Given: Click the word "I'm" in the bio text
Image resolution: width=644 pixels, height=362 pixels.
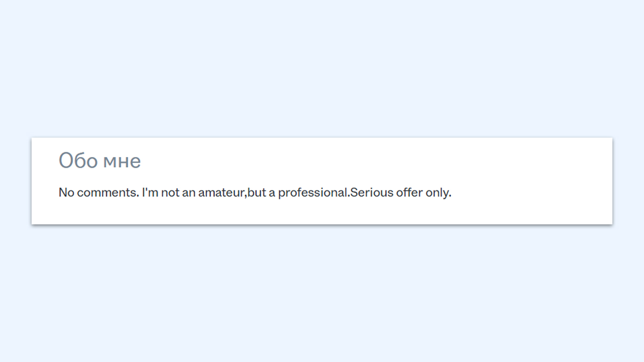Looking at the screenshot, I should [150, 192].
